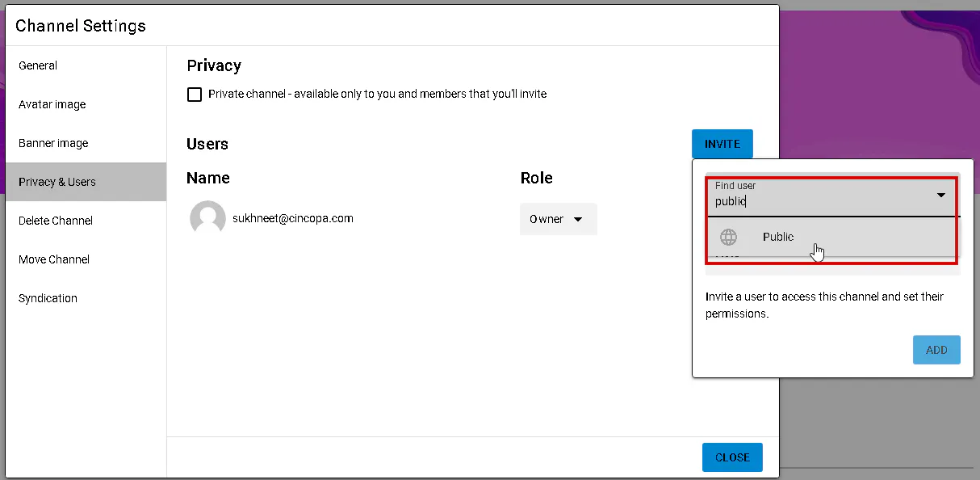The width and height of the screenshot is (980, 480).
Task: Open the Owner role dropdown
Action: tap(558, 219)
